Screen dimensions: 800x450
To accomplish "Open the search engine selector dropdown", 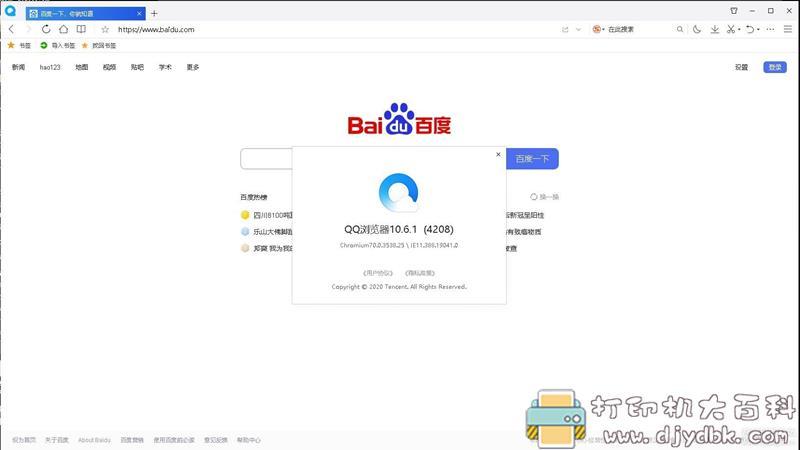I will point(598,30).
